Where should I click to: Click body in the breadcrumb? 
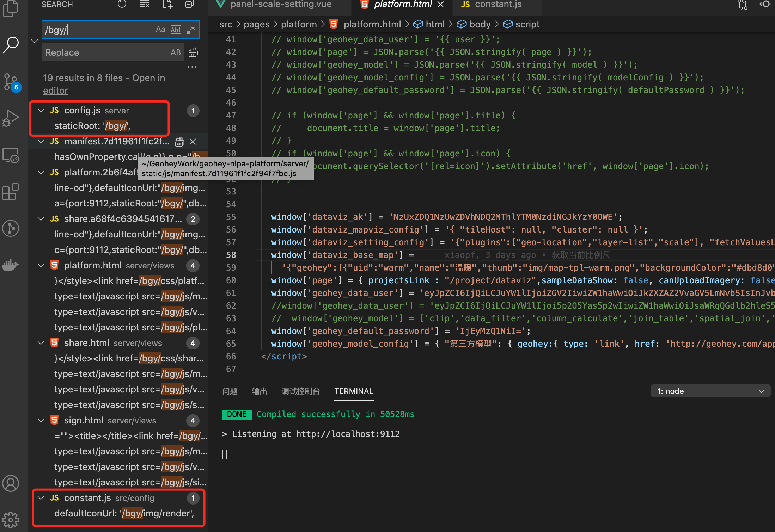point(480,24)
